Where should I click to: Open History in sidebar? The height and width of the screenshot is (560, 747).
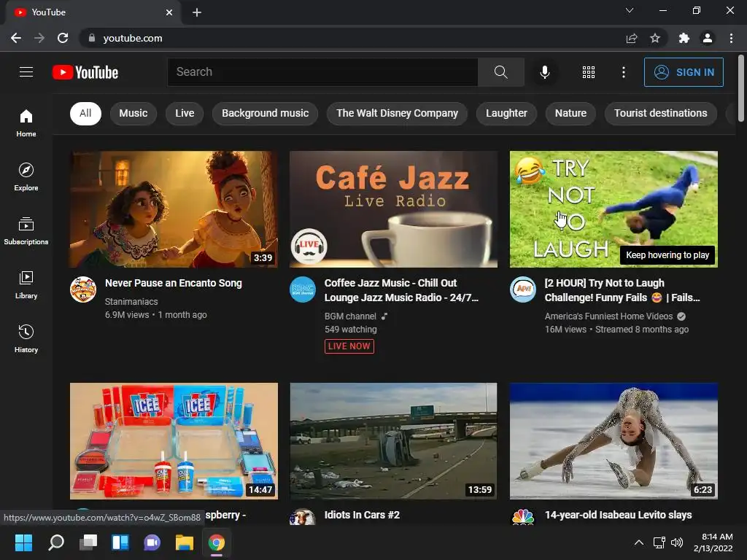(x=26, y=338)
